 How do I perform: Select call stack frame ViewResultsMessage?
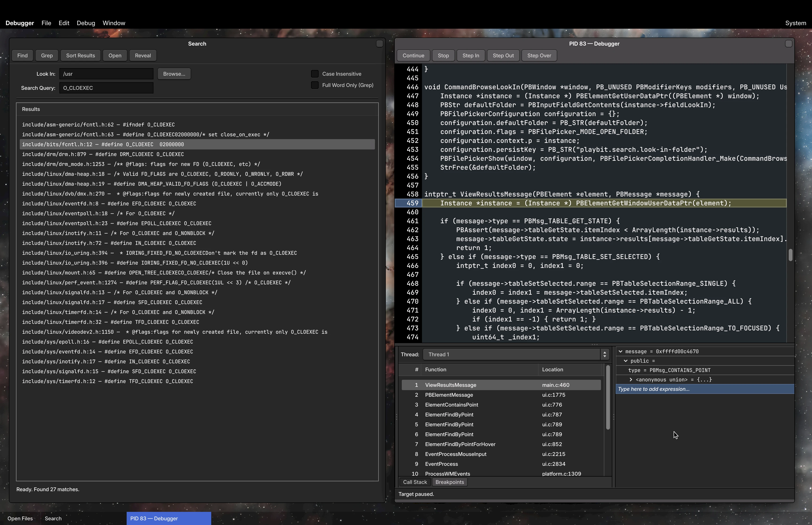tap(501, 385)
